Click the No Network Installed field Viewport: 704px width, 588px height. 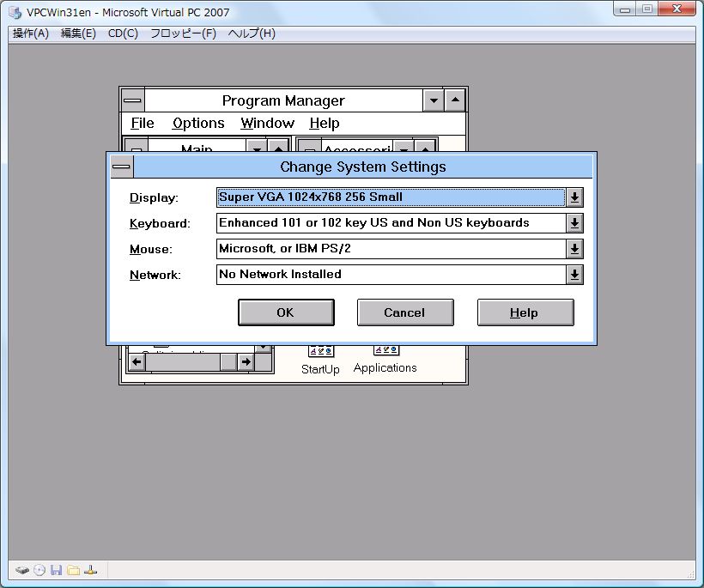[x=391, y=275]
